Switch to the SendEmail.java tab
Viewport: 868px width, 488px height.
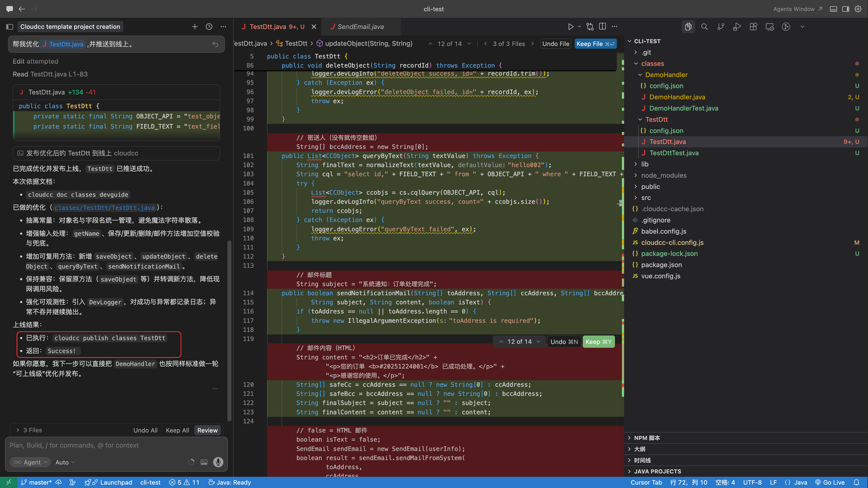click(360, 27)
